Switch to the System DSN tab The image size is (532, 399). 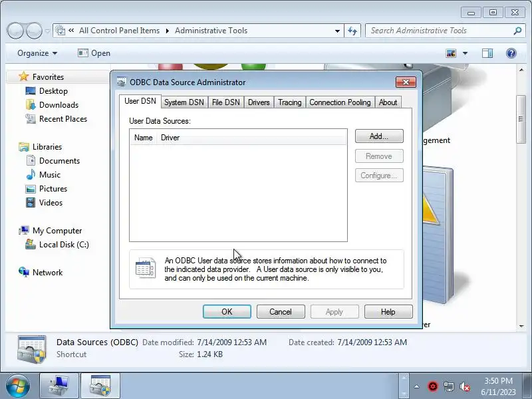[184, 102]
